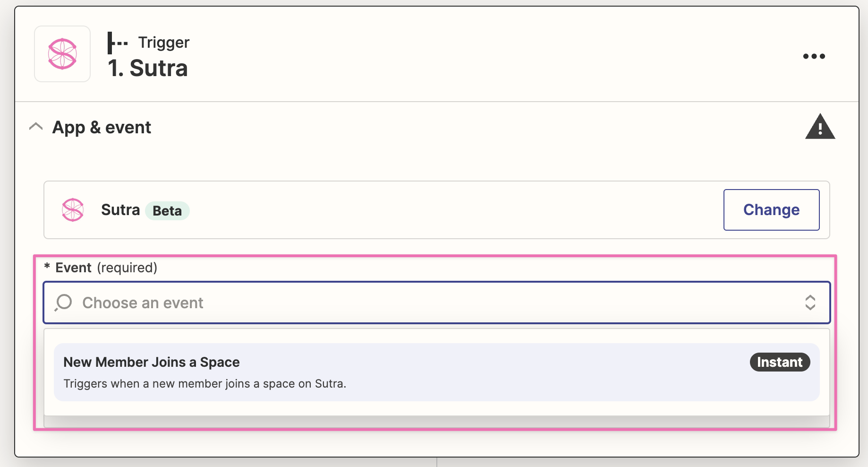Screen dimensions: 868x467
Task: Click the Sutra Beta app row
Action: (425, 210)
